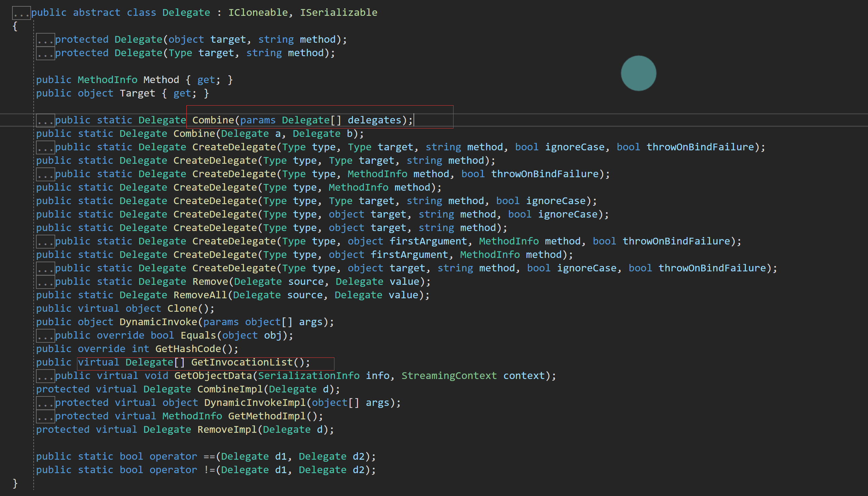868x496 pixels.
Task: Expand collapsed comment before Combine(params Delegate[] delegates)
Action: coord(45,121)
